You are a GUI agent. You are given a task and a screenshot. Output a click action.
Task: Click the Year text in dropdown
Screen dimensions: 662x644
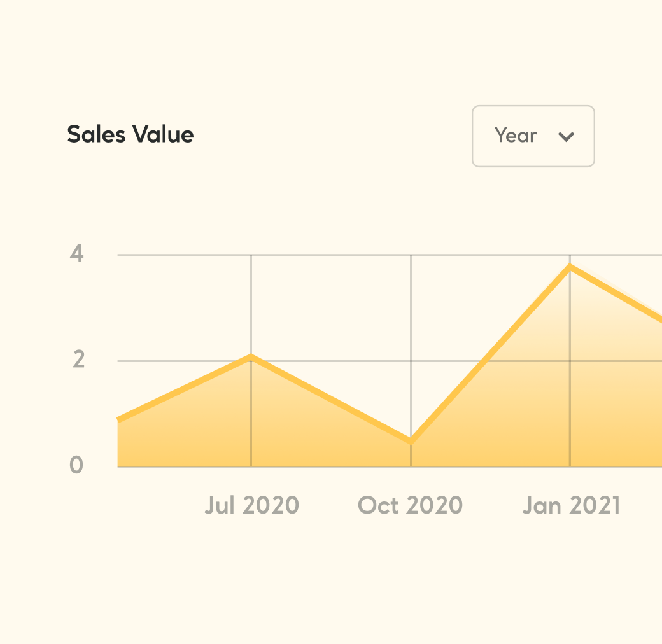pyautogui.click(x=516, y=136)
